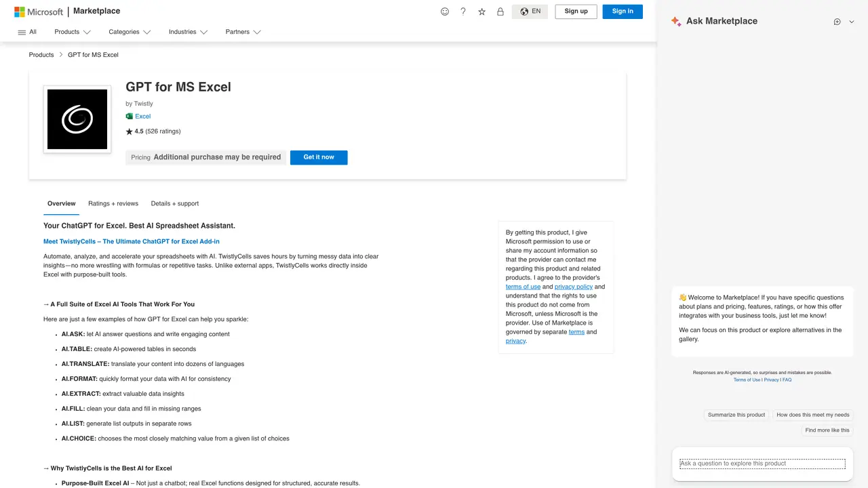The image size is (868, 488).
Task: Expand the Partners dropdown
Action: coord(243,32)
